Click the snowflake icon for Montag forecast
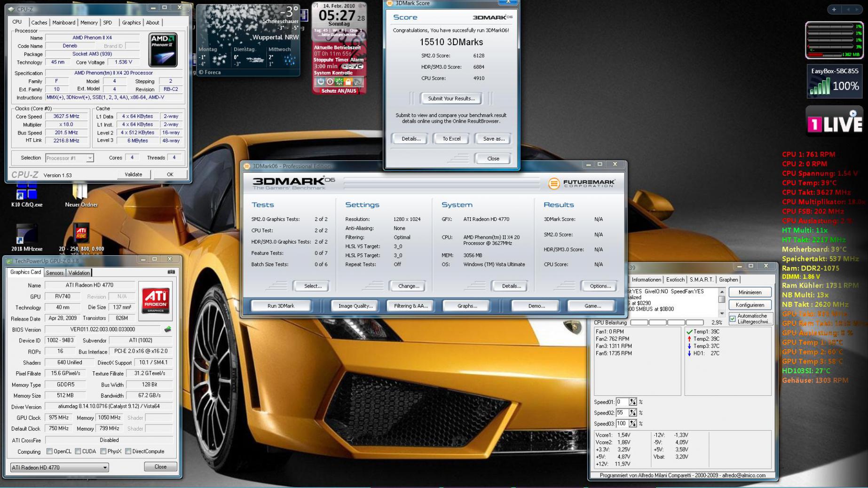868x488 pixels. (x=220, y=60)
